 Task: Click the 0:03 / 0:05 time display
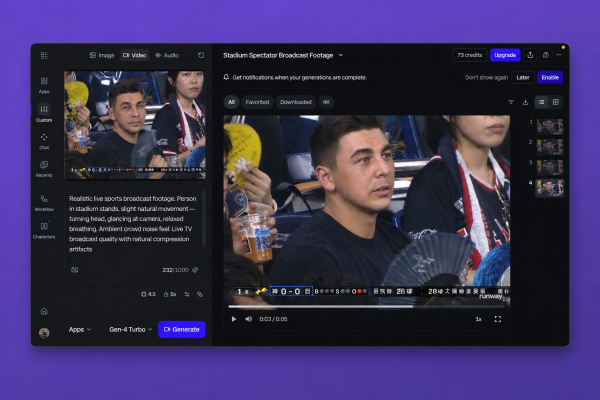[x=273, y=319]
